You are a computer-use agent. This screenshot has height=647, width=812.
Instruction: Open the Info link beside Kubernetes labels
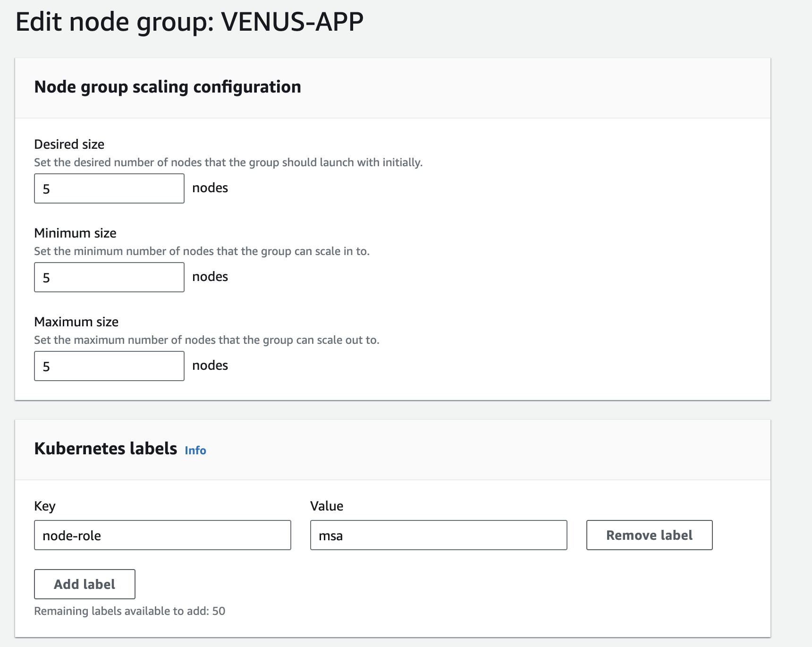pos(195,451)
